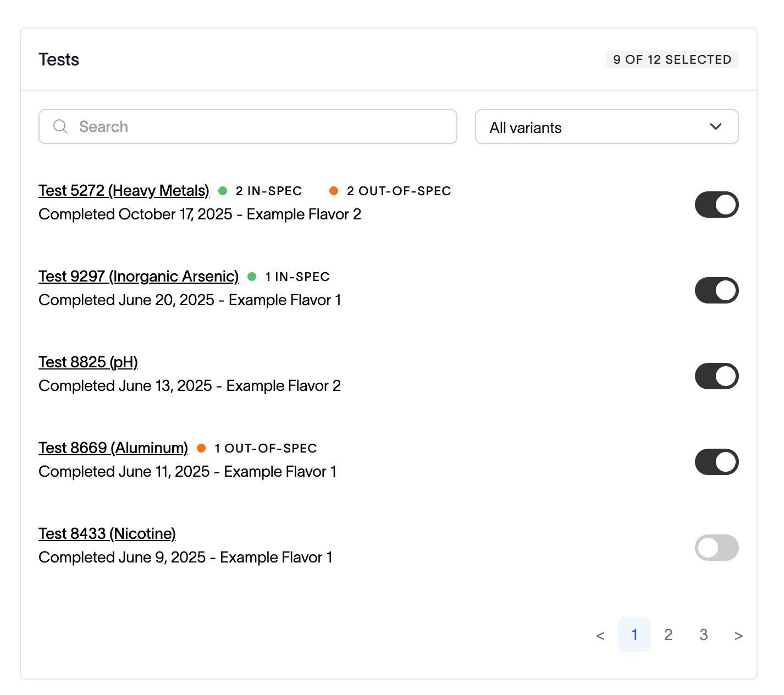Click 'Completed June 9, 2025' text
784x695 pixels.
[122, 557]
